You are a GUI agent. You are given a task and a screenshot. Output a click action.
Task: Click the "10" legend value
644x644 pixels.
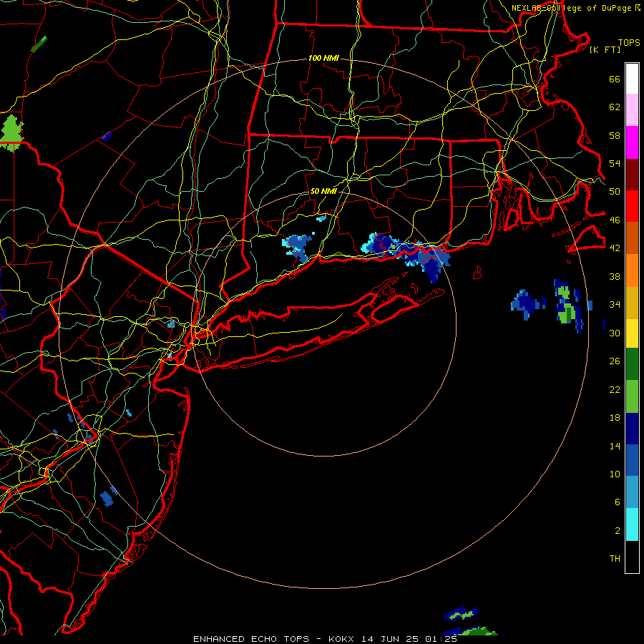615,474
